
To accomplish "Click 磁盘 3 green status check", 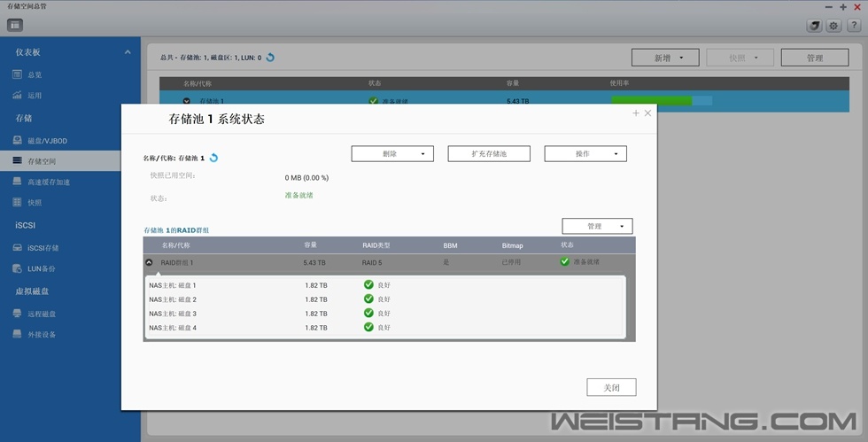I will click(x=368, y=313).
